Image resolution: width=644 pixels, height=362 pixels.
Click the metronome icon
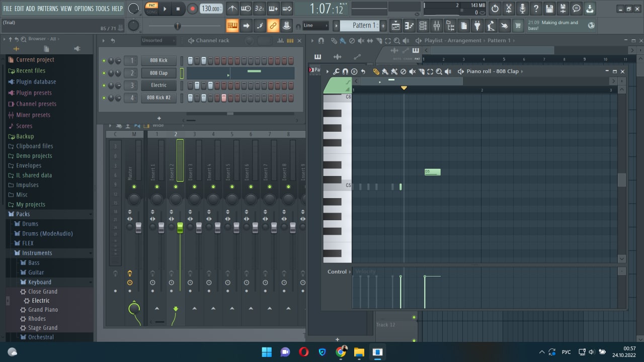click(x=232, y=9)
